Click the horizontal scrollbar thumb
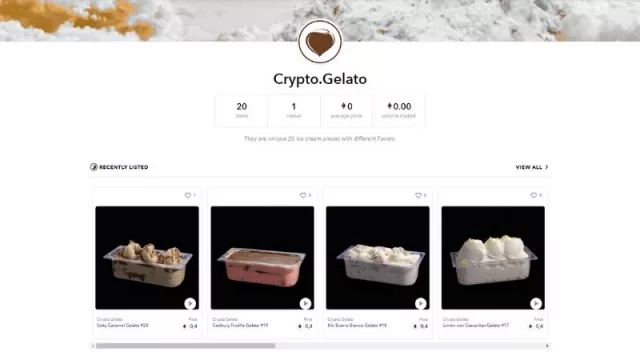The image size is (640, 360). 185,346
